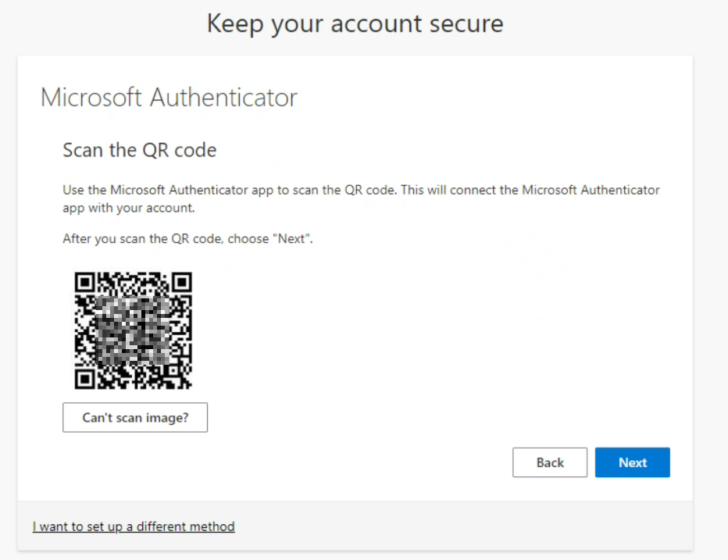728x560 pixels.
Task: Click the blurred center of the QR code
Action: [x=133, y=332]
